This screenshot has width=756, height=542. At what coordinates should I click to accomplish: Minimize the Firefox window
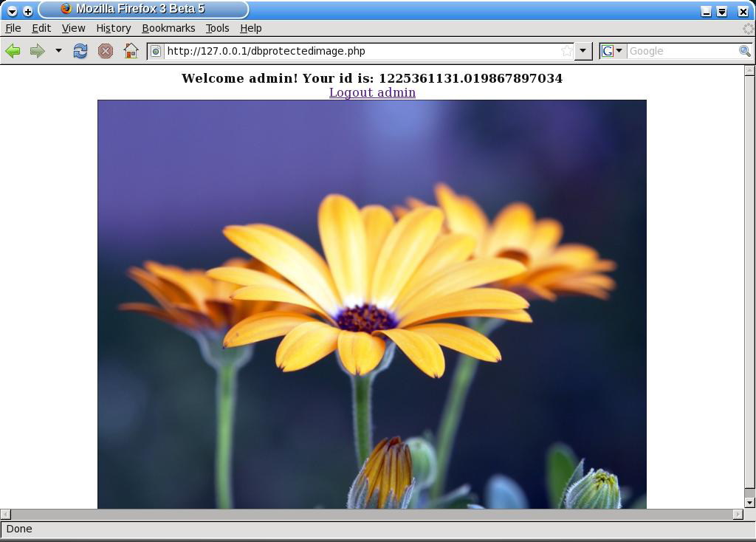[x=706, y=12]
